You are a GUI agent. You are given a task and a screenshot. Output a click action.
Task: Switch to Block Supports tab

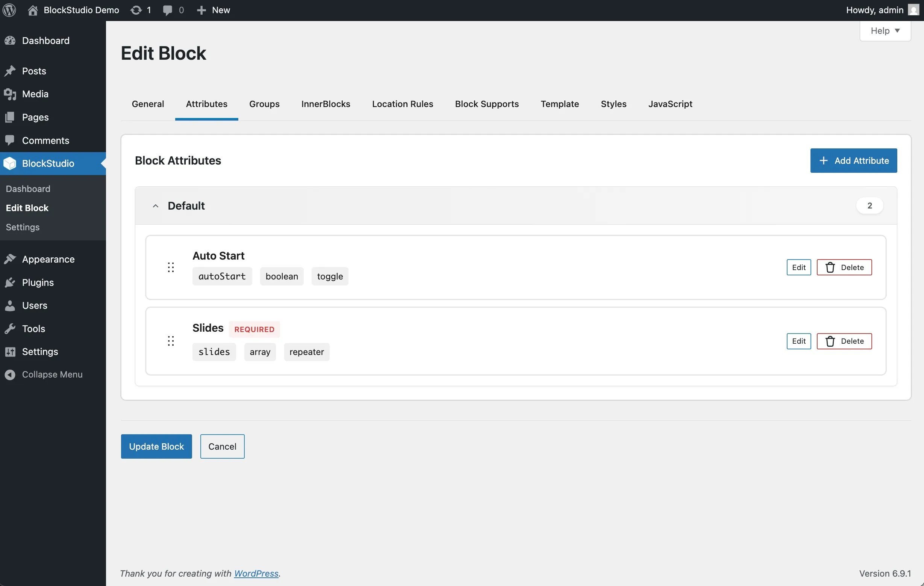pyautogui.click(x=487, y=104)
